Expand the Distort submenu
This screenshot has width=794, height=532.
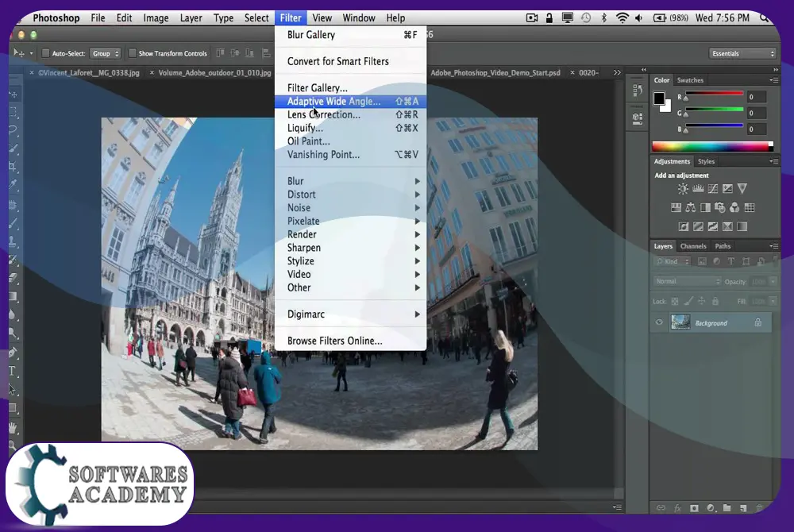click(x=351, y=195)
